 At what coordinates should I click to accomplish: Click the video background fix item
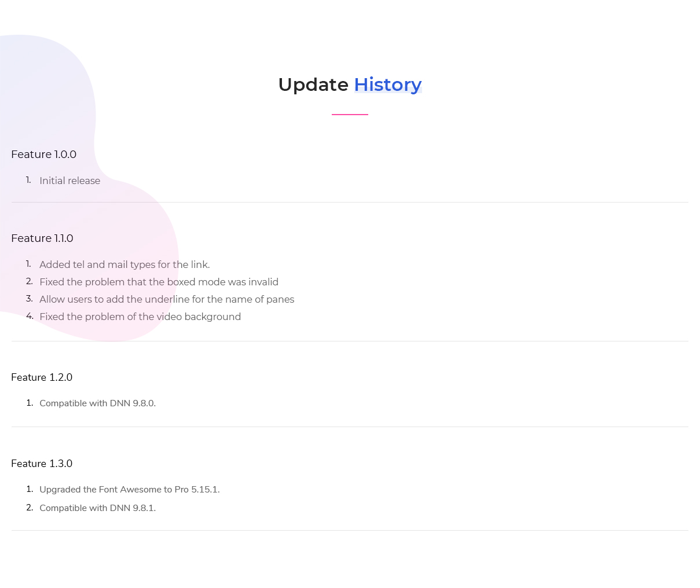point(140,317)
